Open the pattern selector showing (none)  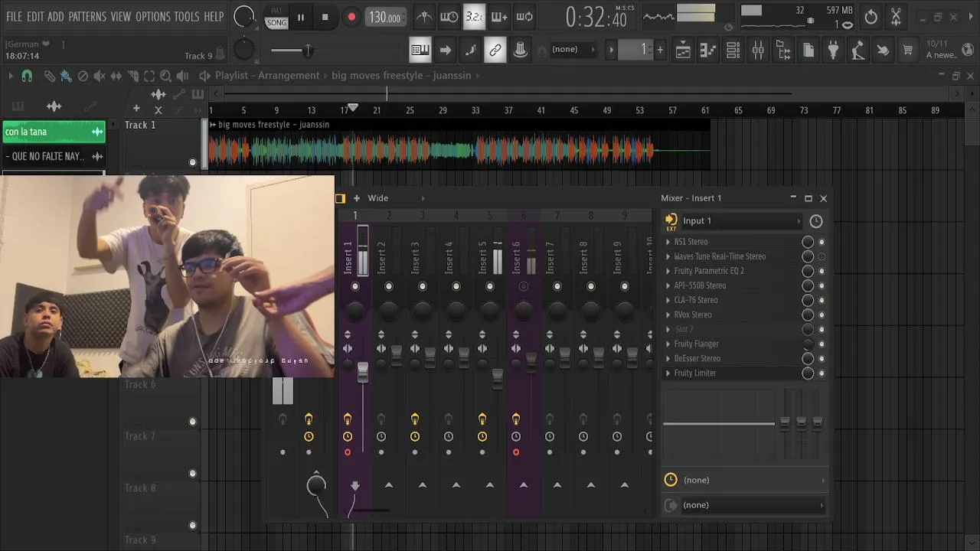[x=572, y=50]
